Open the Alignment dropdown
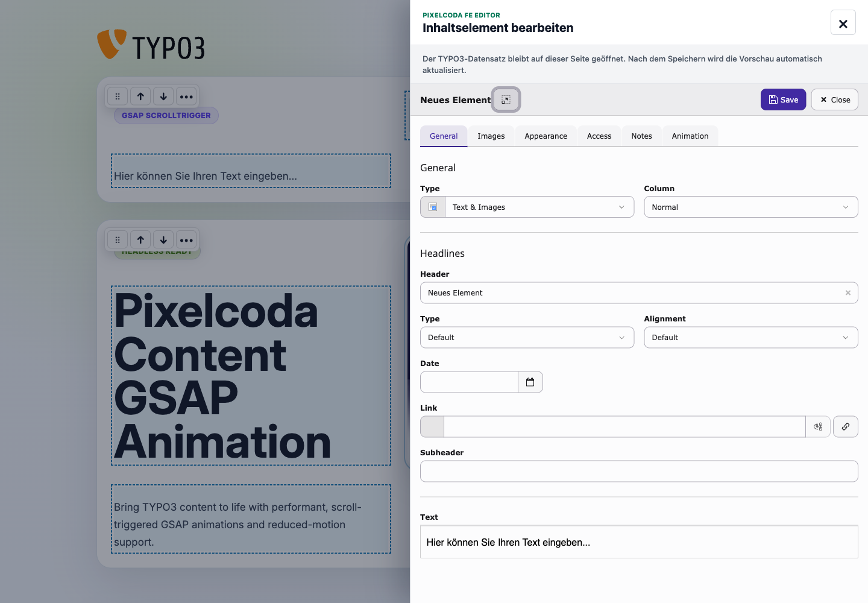Viewport: 868px width, 603px height. (751, 337)
